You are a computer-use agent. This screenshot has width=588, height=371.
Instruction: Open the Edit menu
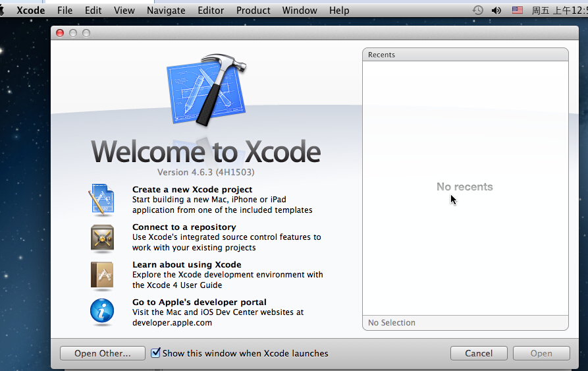(93, 11)
